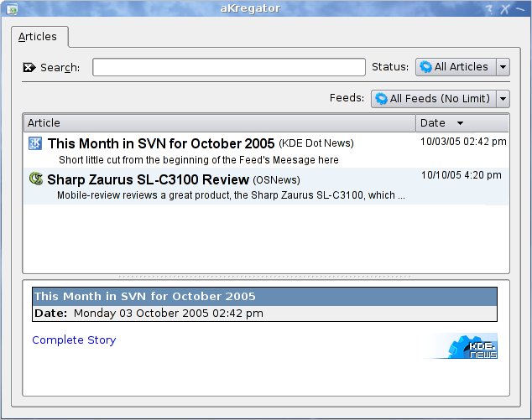This screenshot has height=420, width=532.
Task: Click the splitter handle between list and preview
Action: 265,277
